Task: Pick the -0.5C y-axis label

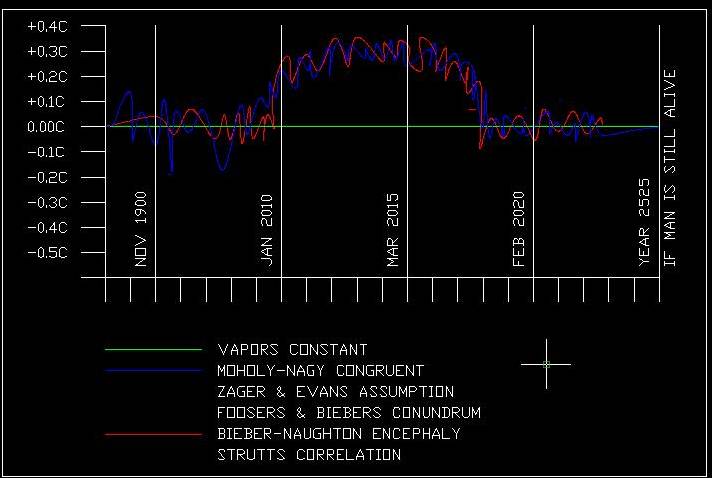Action: click(46, 253)
